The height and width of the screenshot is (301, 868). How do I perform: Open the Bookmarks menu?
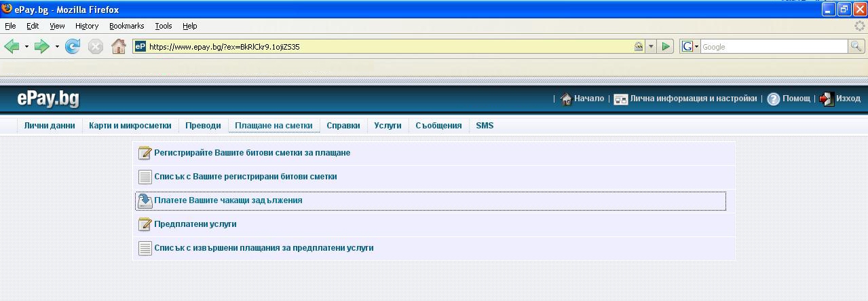(126, 26)
